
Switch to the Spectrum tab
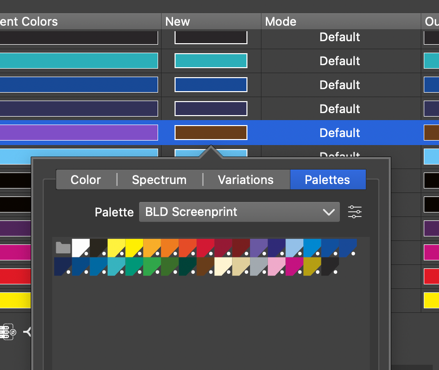(159, 180)
